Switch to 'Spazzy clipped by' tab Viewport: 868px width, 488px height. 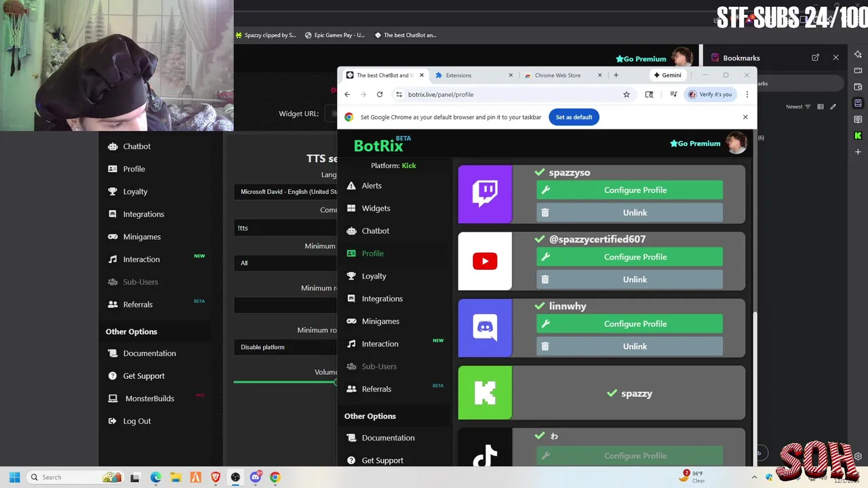(266, 35)
